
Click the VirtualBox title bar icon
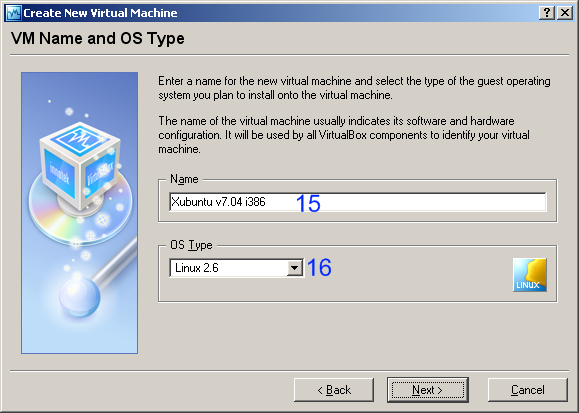[14, 13]
